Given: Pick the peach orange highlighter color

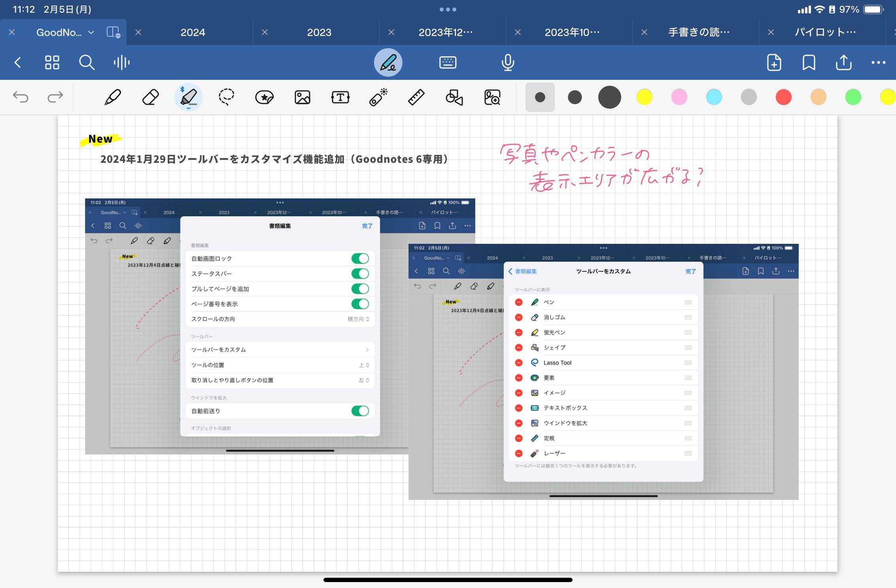Looking at the screenshot, I should point(818,97).
